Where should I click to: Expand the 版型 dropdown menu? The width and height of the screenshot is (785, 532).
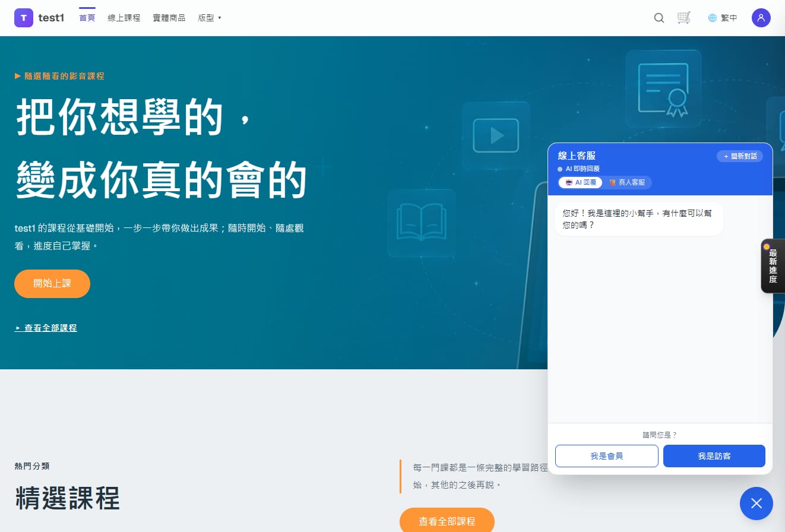(210, 18)
